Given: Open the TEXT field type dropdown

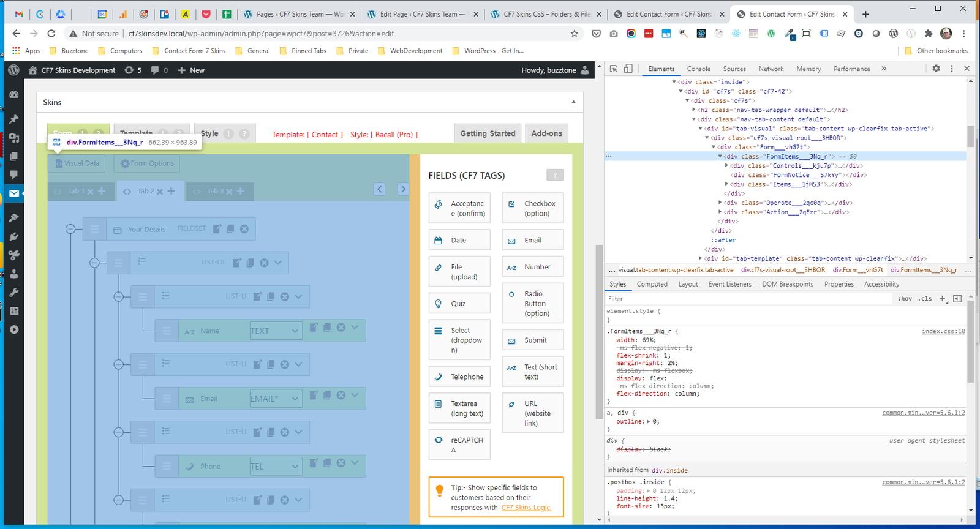Looking at the screenshot, I should click(x=276, y=331).
